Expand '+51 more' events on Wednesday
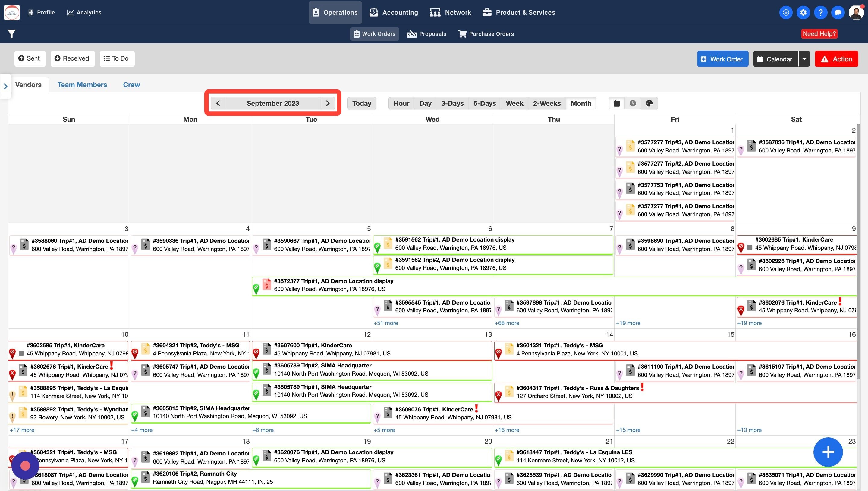The width and height of the screenshot is (868, 491). point(385,323)
